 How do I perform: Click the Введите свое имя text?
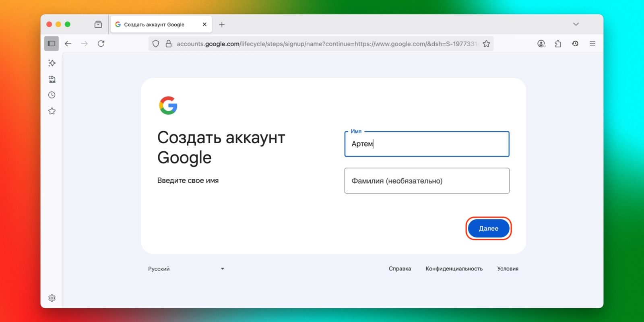(x=188, y=181)
